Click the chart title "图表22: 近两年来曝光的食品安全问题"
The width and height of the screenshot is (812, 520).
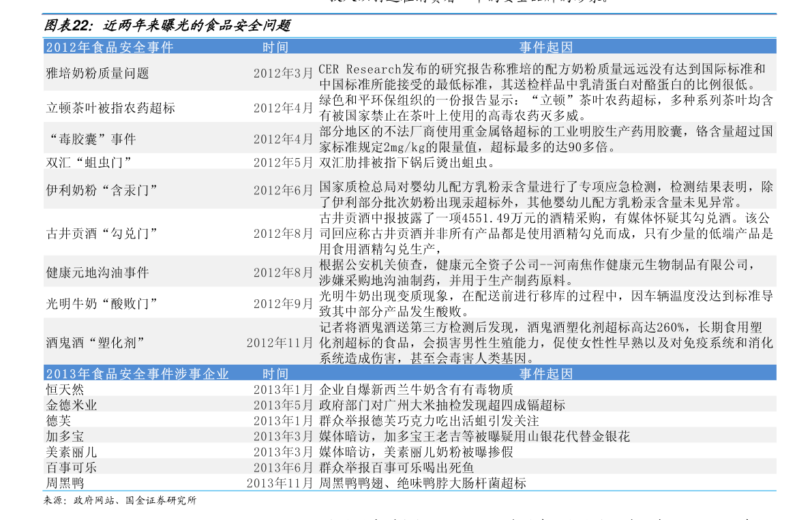[x=167, y=25]
